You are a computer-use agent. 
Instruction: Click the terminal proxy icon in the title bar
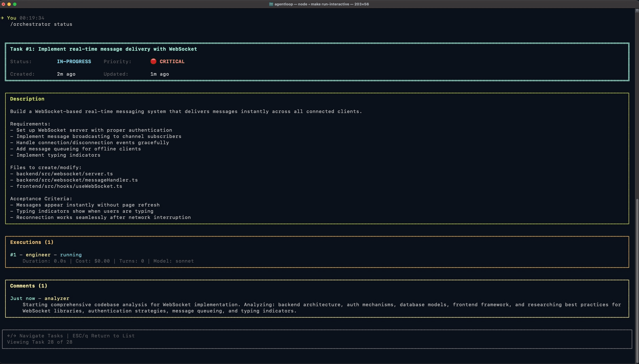click(271, 4)
